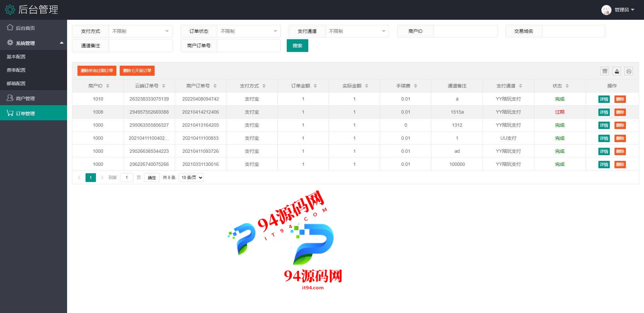Open the 10 条/页 page size dropdown
Viewport: 644px width, 313px height.
(x=192, y=178)
